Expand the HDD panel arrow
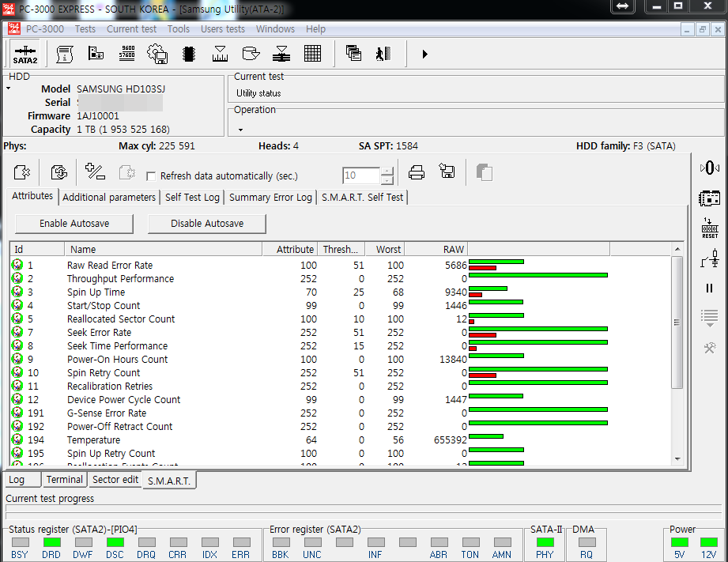The height and width of the screenshot is (562, 728). [9, 89]
